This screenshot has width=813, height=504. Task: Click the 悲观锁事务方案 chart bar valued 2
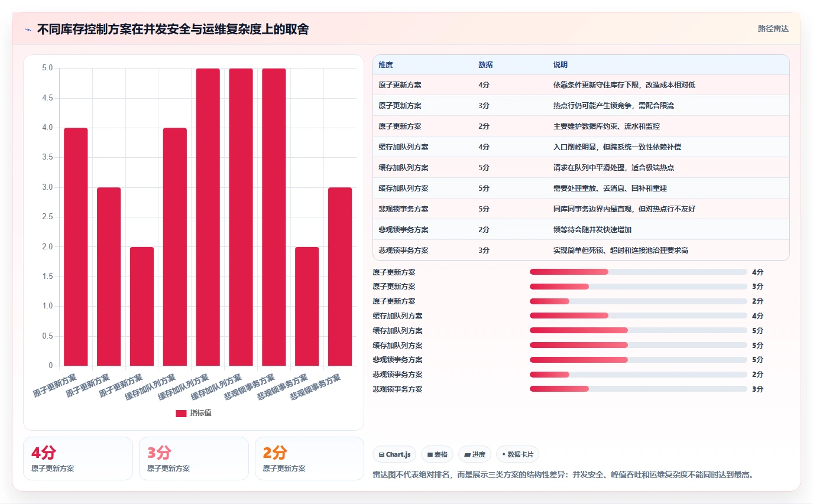[x=307, y=306]
